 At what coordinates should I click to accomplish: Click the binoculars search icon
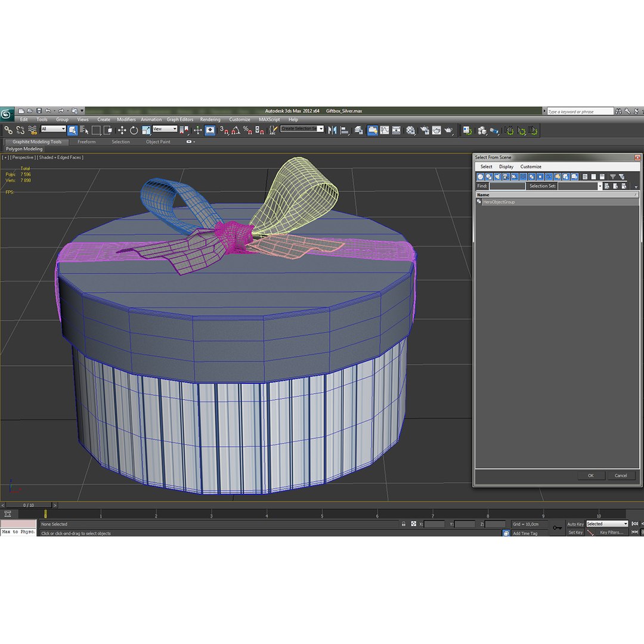tap(618, 111)
